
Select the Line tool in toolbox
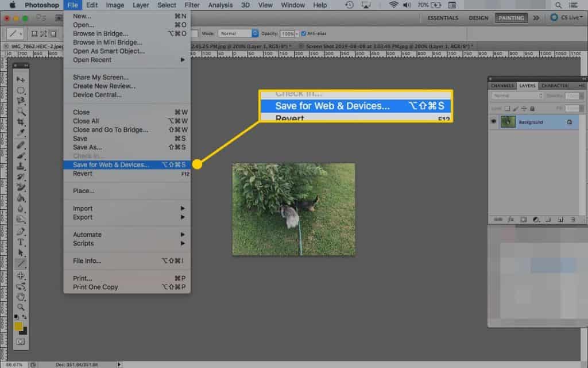[21, 263]
